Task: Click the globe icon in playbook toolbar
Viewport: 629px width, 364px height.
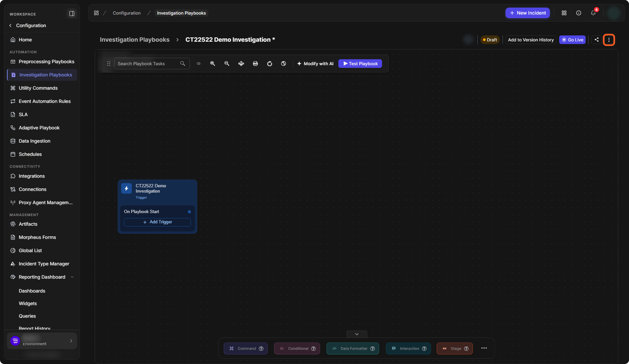Action: click(284, 64)
